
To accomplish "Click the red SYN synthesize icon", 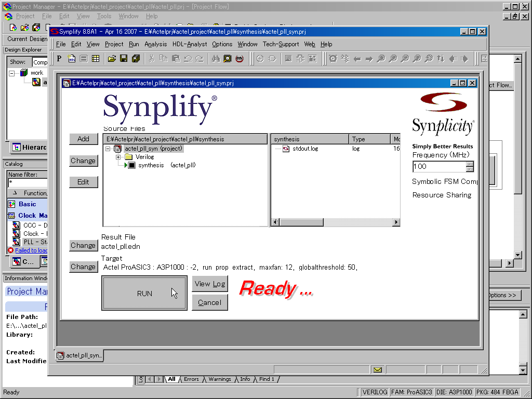I will click(x=240, y=59).
